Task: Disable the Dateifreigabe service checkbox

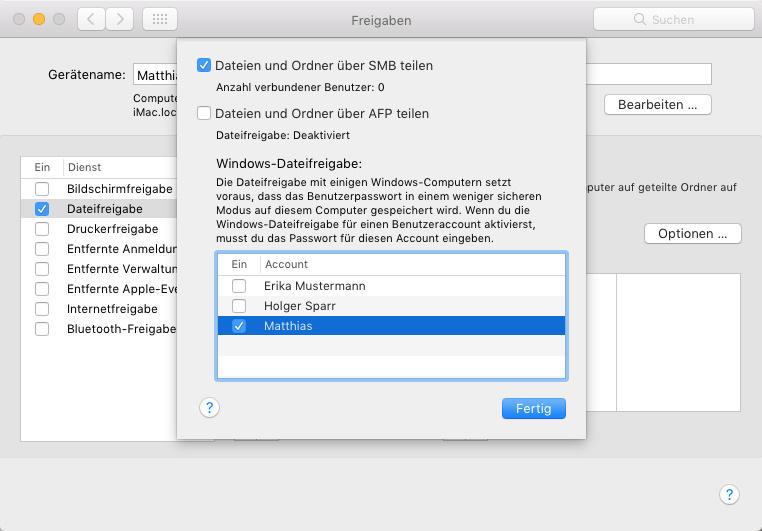Action: (x=42, y=209)
